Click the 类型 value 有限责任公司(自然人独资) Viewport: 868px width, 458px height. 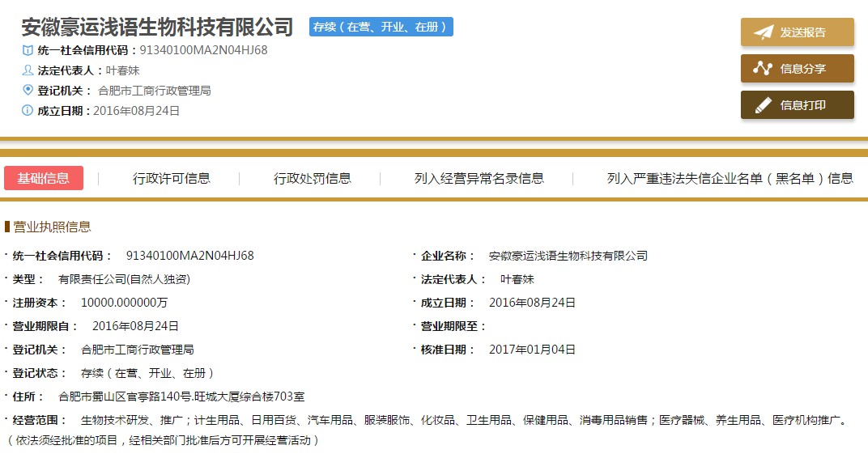(x=124, y=279)
